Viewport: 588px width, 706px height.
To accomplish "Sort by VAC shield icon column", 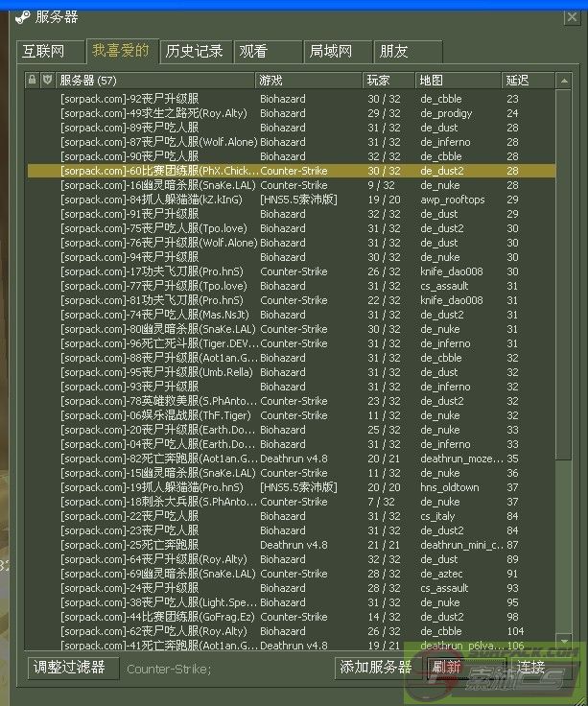I will coord(46,80).
